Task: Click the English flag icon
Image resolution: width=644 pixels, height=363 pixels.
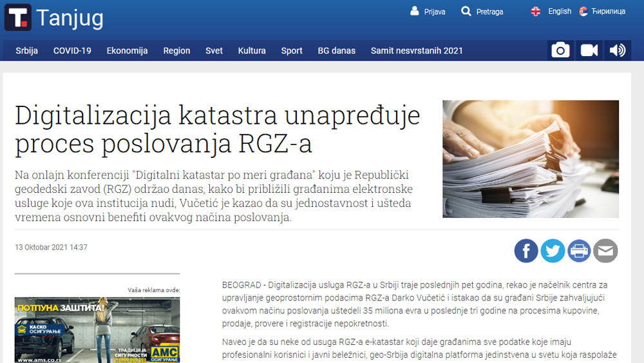Action: 536,11
